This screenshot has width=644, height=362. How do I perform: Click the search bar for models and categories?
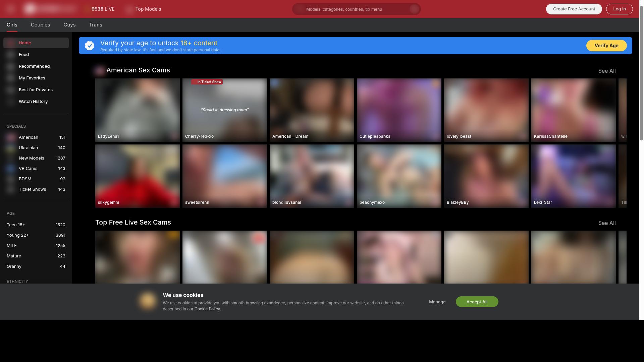(x=356, y=9)
